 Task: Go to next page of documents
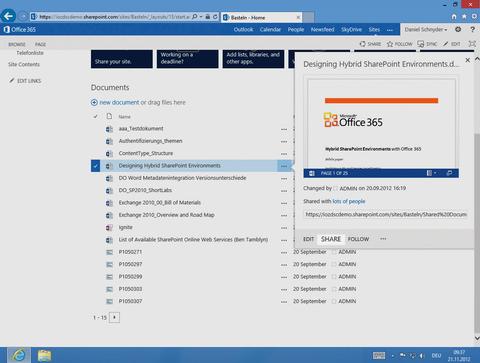pos(114,317)
